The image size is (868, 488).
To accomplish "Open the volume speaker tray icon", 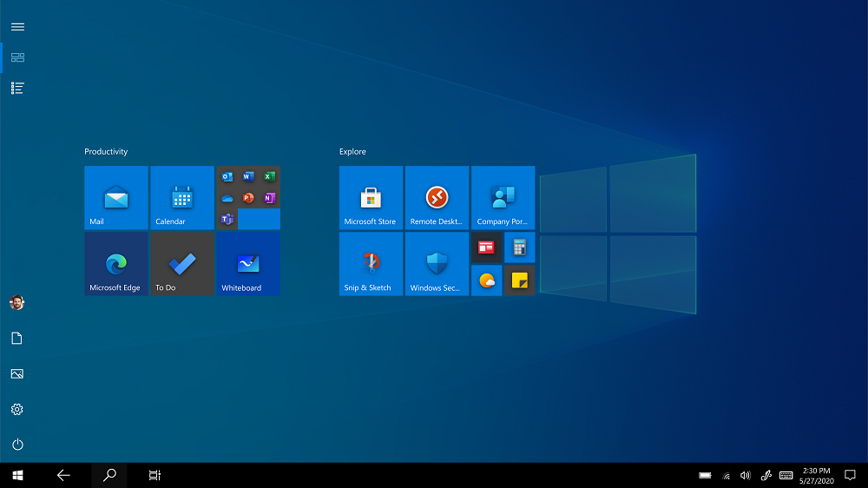I will (746, 475).
